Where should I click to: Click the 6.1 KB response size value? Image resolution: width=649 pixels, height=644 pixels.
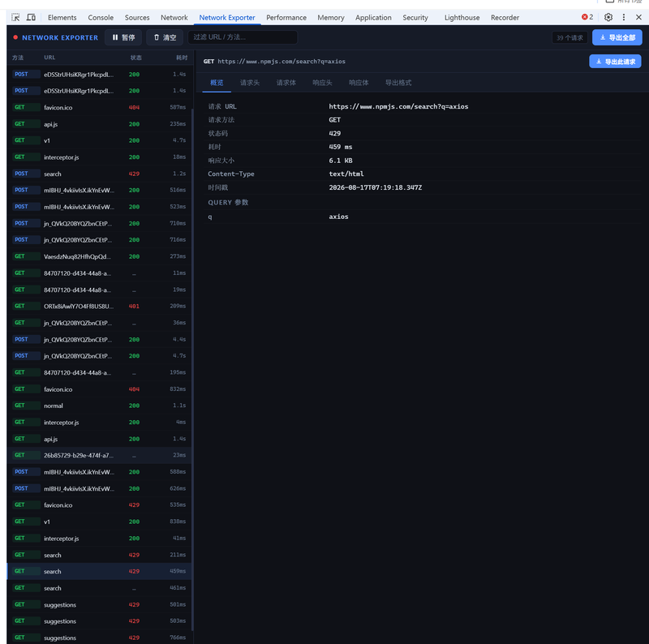point(341,161)
